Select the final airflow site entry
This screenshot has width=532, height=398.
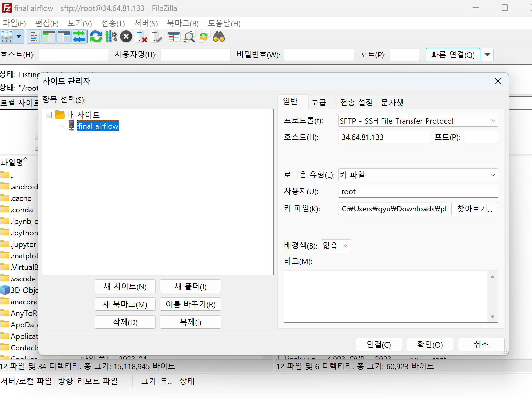coord(98,126)
